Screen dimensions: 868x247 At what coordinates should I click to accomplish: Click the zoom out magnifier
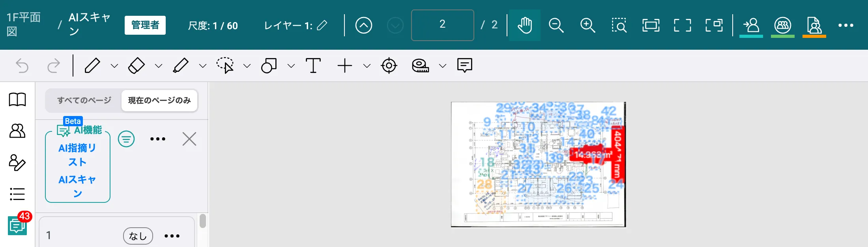point(556,25)
